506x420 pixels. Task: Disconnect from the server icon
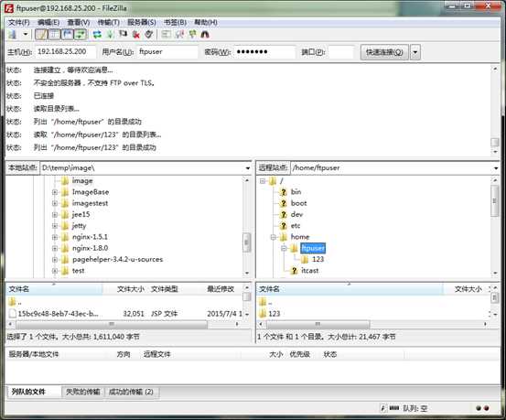click(x=135, y=34)
